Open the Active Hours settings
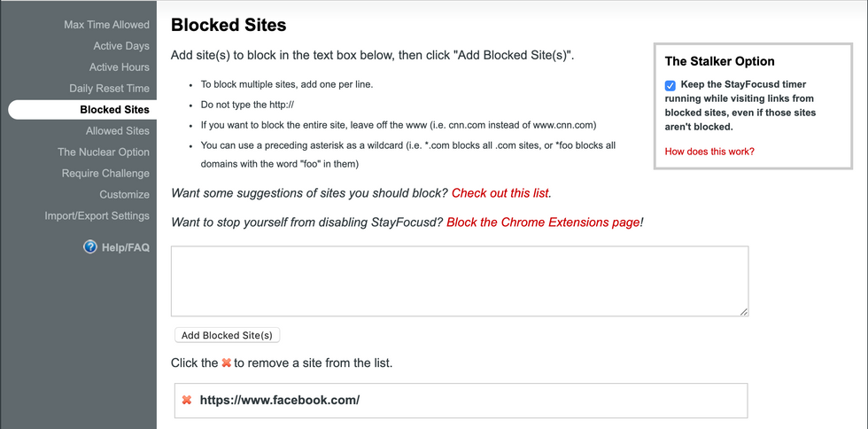The height and width of the screenshot is (429, 868). click(120, 67)
